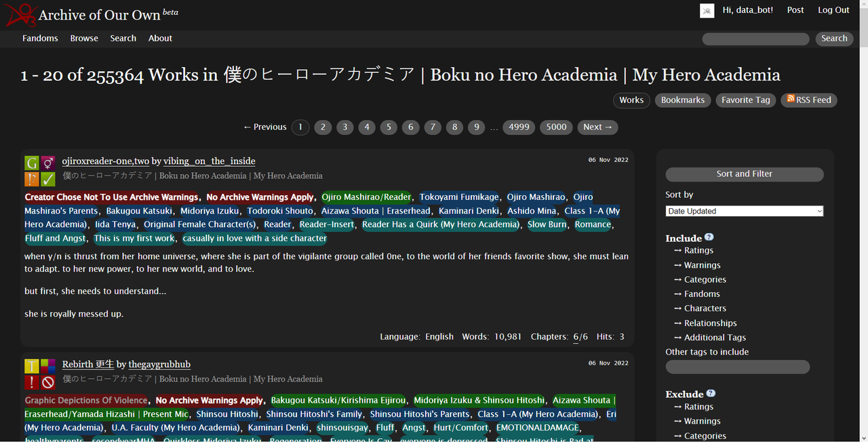Click the 'This is my first work' tag
Viewport: 868px width, 442px height.
(134, 238)
